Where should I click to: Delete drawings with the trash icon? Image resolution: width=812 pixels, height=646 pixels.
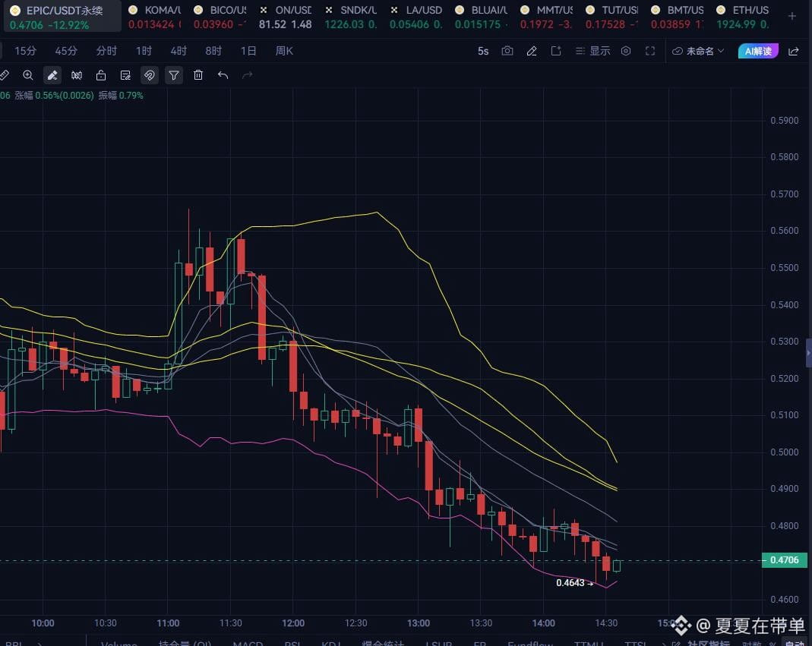[x=197, y=76]
